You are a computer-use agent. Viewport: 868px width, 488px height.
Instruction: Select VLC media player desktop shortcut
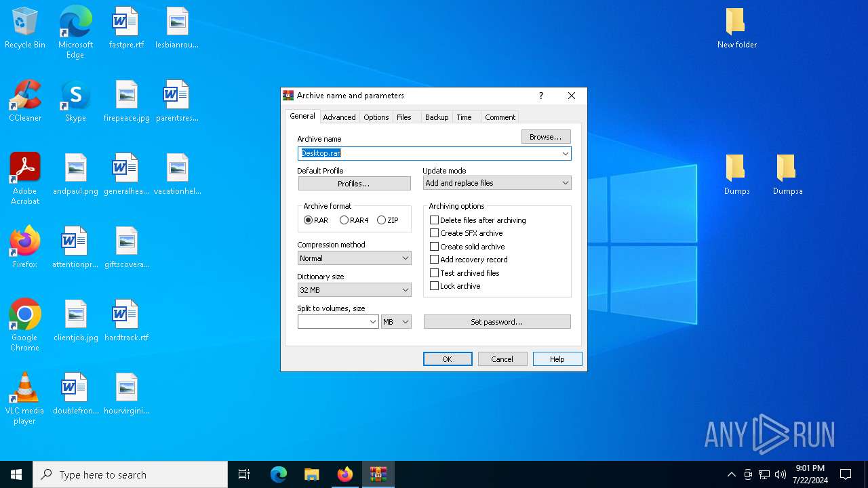(25, 399)
